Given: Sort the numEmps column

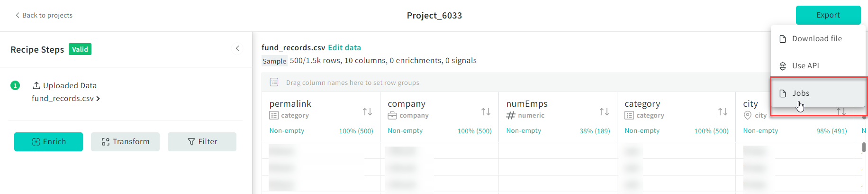Looking at the screenshot, I should click(x=604, y=112).
